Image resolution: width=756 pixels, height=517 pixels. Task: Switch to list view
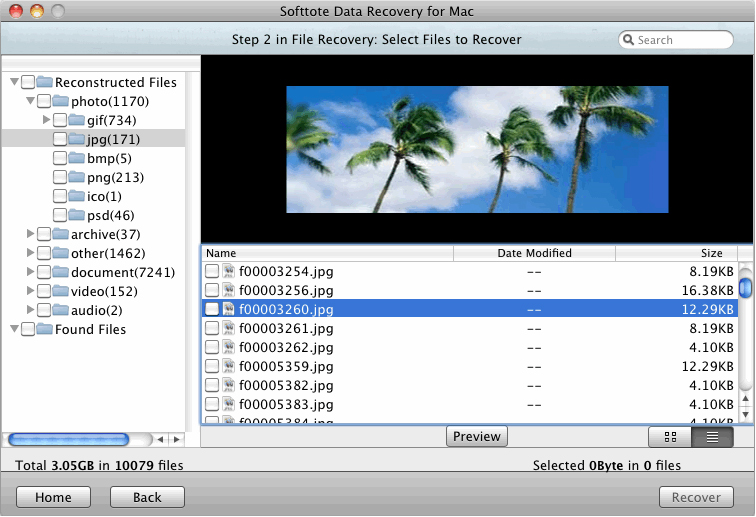(x=712, y=437)
